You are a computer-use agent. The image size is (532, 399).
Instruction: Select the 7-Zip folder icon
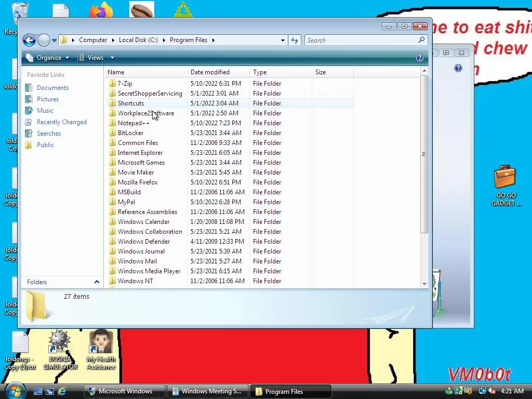point(112,84)
